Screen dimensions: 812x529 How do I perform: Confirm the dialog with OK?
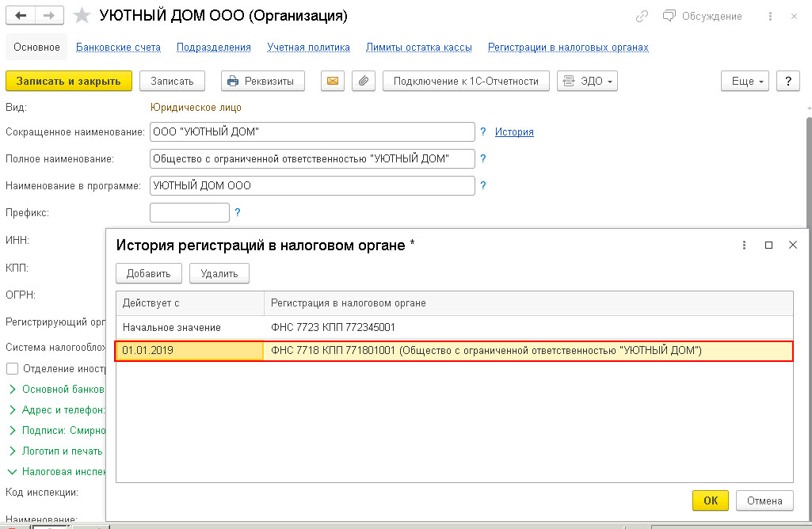[710, 500]
